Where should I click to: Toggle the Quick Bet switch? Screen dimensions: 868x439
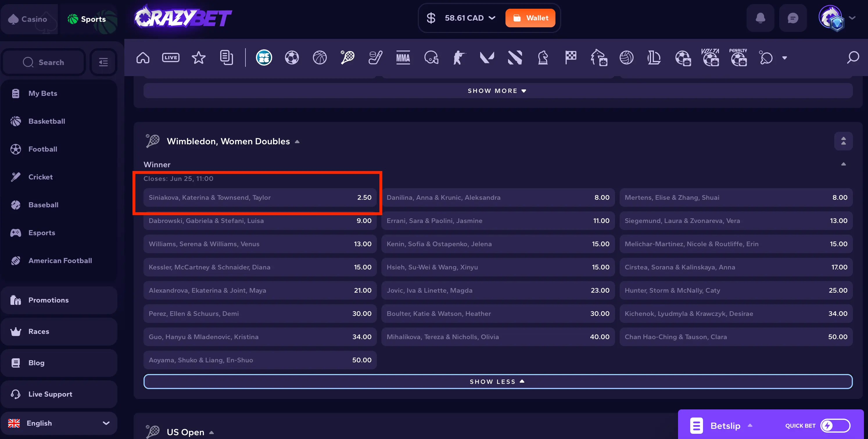pyautogui.click(x=835, y=426)
